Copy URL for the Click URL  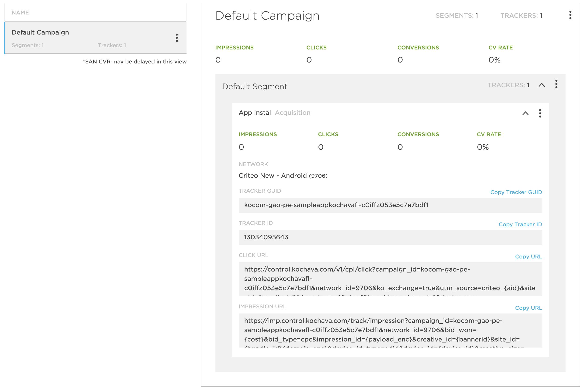click(528, 256)
